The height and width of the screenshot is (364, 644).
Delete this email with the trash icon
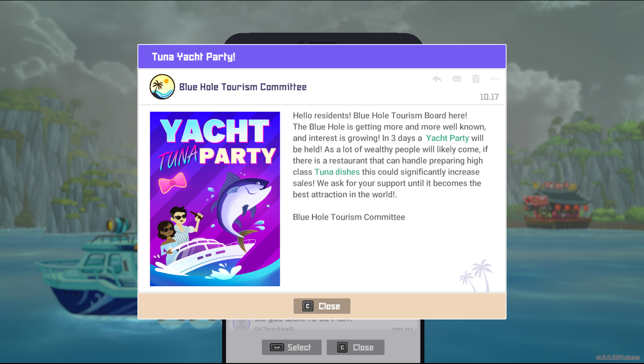click(476, 79)
